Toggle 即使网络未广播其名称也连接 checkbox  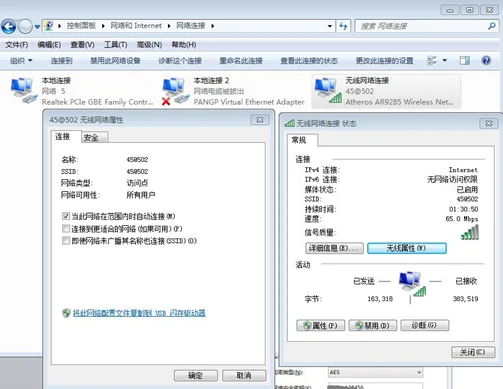[x=66, y=240]
